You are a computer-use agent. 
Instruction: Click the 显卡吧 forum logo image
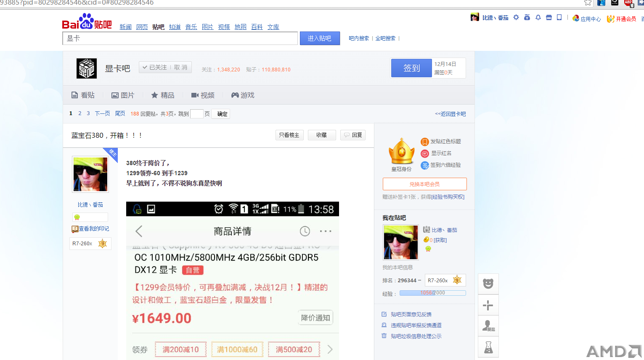tap(87, 68)
